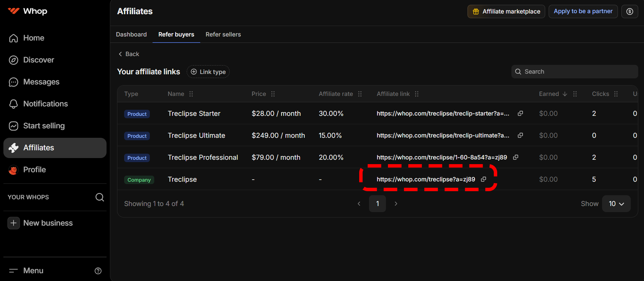
Task: Select the Treclipse Ultimate name cell
Action: (x=197, y=135)
